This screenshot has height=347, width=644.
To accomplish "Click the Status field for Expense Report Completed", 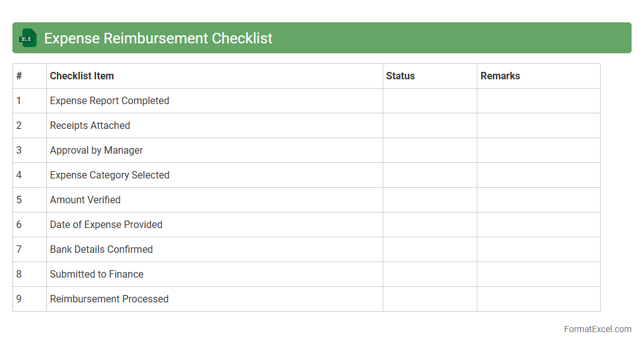I will tap(430, 101).
